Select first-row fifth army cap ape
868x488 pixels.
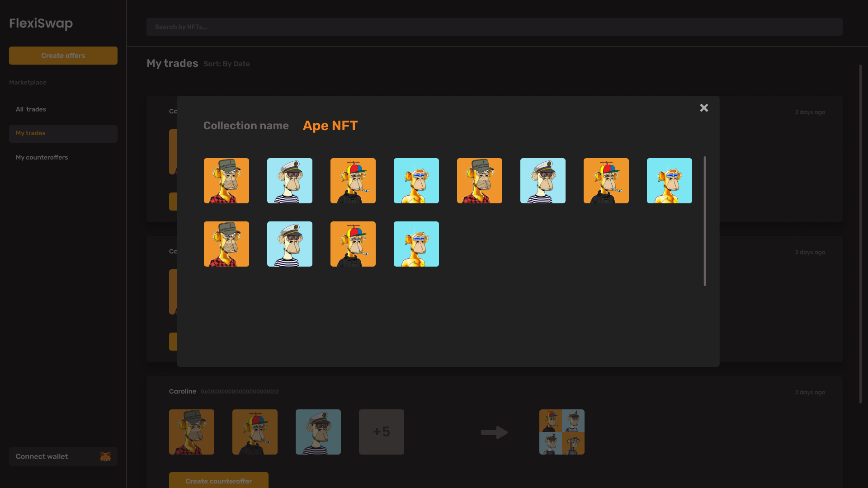[480, 181]
